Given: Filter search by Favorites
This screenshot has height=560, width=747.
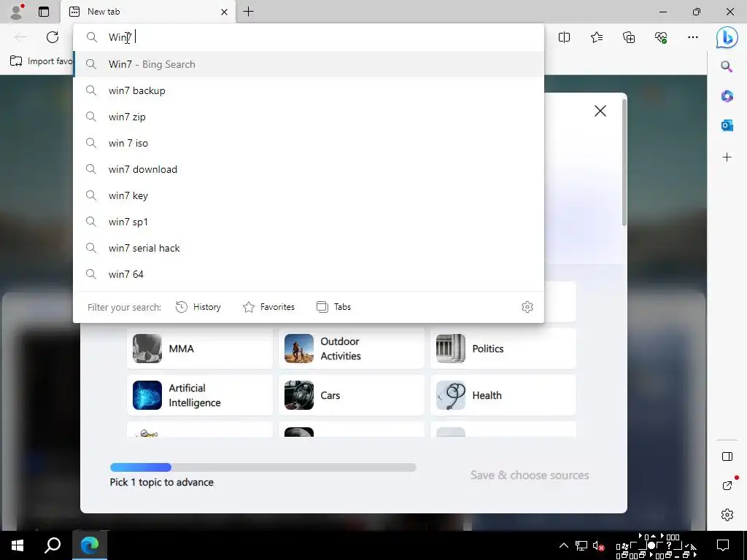Looking at the screenshot, I should tap(268, 307).
